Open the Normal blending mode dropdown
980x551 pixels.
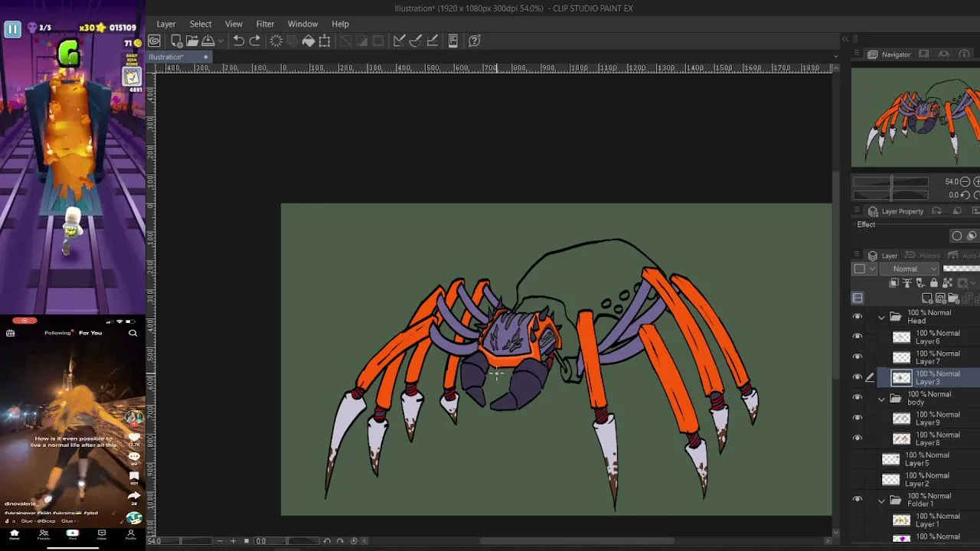point(910,269)
